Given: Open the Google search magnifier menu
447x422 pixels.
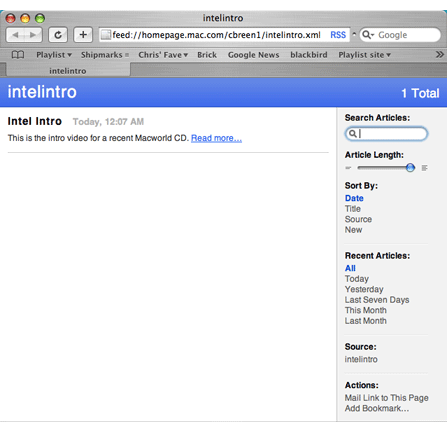Looking at the screenshot, I should (368, 35).
